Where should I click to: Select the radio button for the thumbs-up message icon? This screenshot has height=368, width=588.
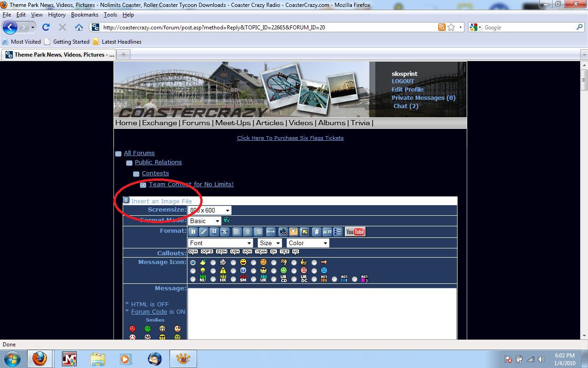click(x=294, y=263)
